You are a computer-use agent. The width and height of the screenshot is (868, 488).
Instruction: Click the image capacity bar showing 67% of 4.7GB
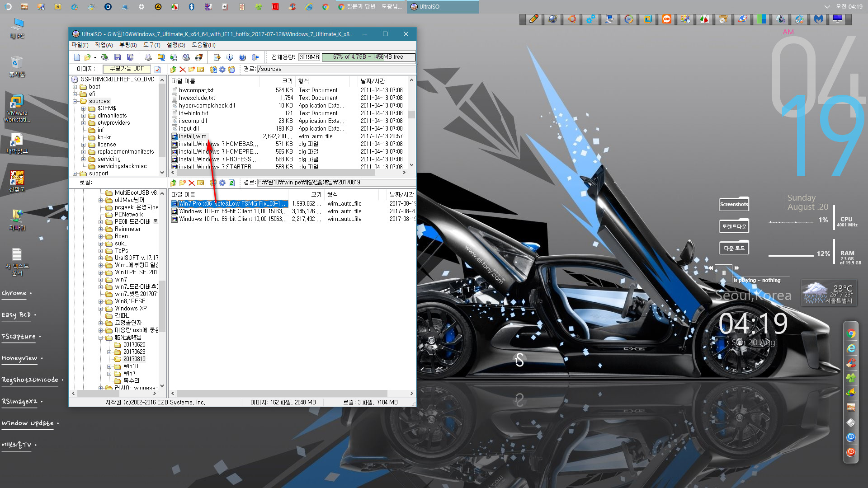(x=368, y=57)
